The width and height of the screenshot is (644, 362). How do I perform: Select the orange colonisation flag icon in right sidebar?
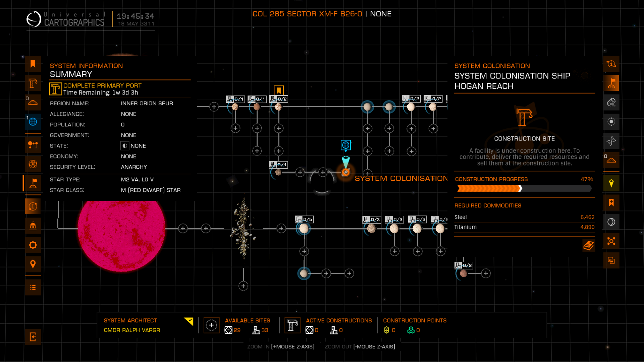tap(611, 83)
